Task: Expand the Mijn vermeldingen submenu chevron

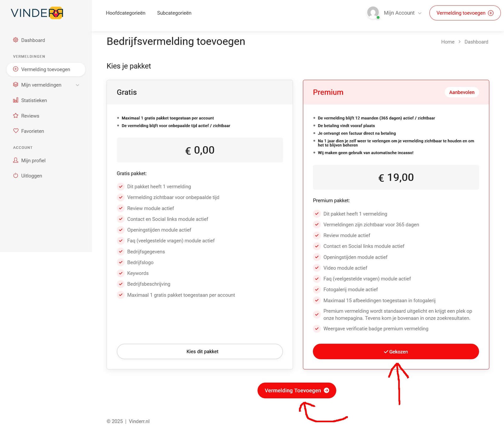Action: tap(77, 85)
